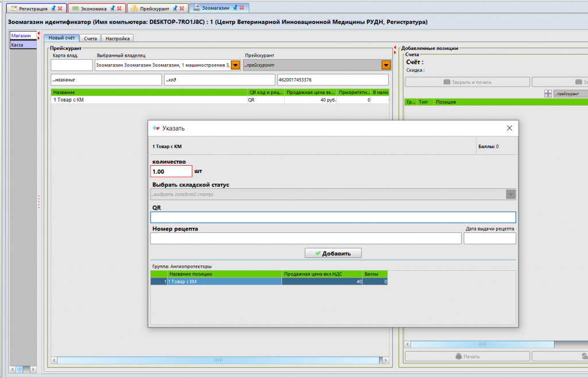This screenshot has height=378, width=588.
Task: Focus the Номер рецепта text field
Action: pos(305,239)
